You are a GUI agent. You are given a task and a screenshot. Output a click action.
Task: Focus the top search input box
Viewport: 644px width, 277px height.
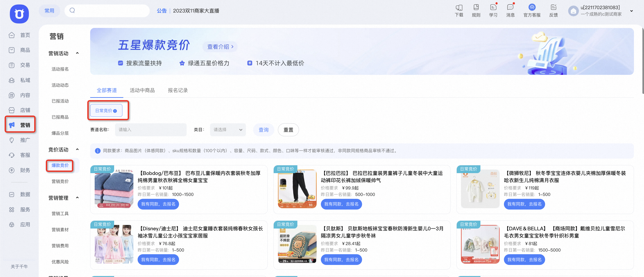(x=107, y=11)
